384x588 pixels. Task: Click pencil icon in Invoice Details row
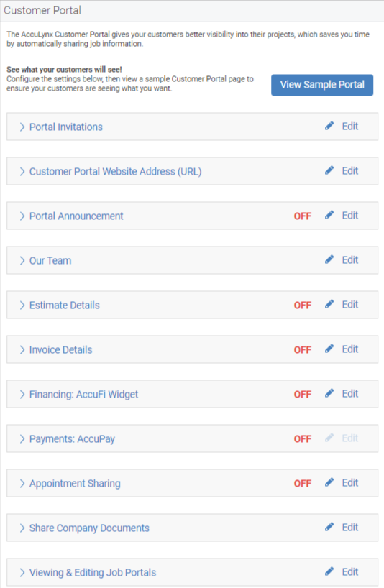click(329, 349)
